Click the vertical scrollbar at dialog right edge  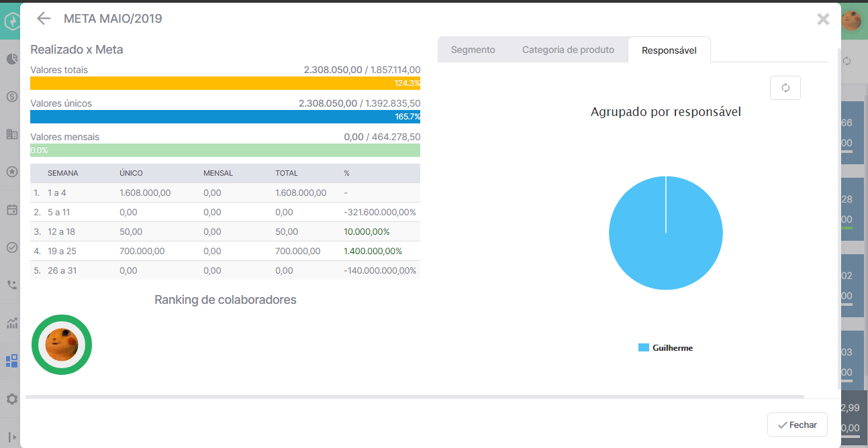[838, 218]
